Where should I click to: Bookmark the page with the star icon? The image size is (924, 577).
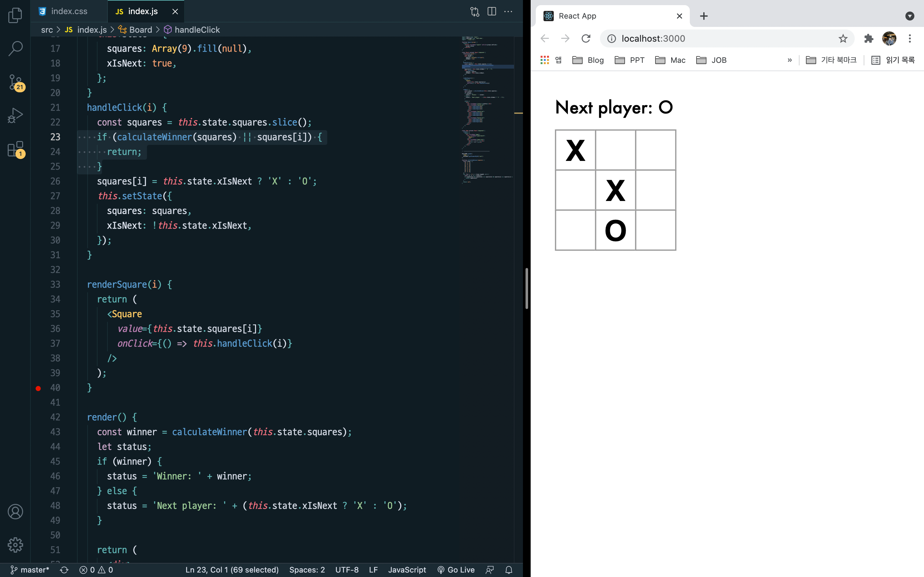click(843, 38)
